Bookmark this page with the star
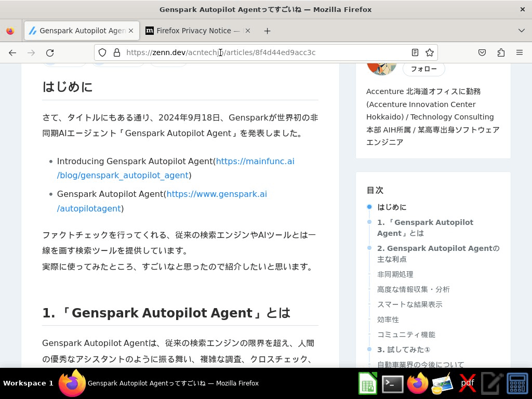Image resolution: width=532 pixels, height=399 pixels. (x=430, y=52)
